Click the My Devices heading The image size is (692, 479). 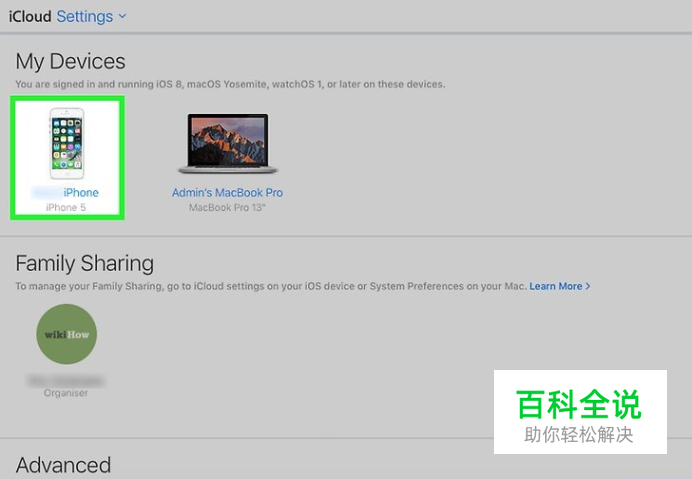71,61
